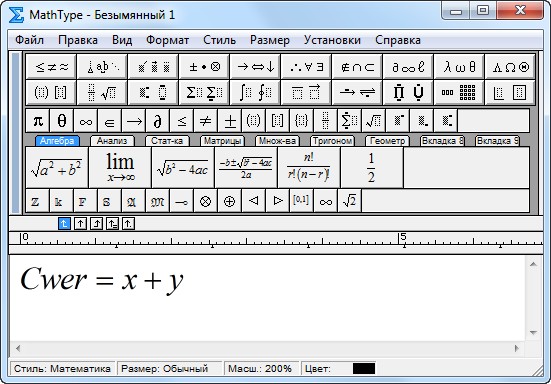Open arrow symbols palette (→ ⇔ ↓)

255,66
